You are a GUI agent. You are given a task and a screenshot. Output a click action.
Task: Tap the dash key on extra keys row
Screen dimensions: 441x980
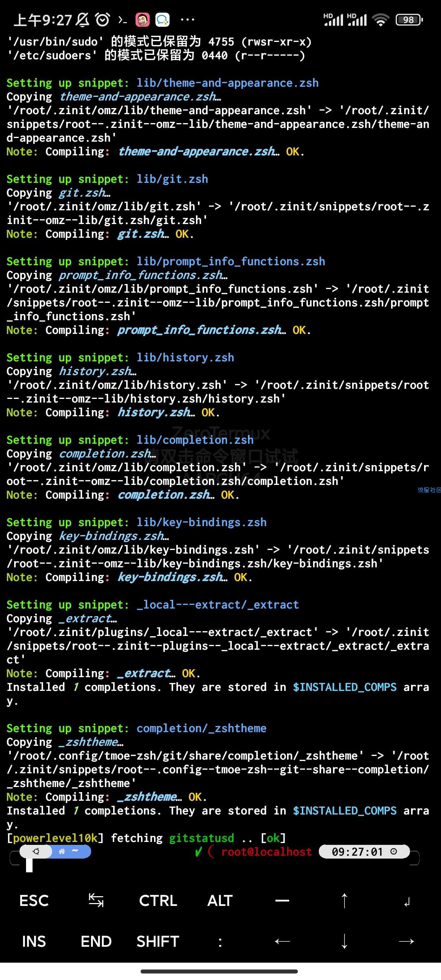click(282, 901)
